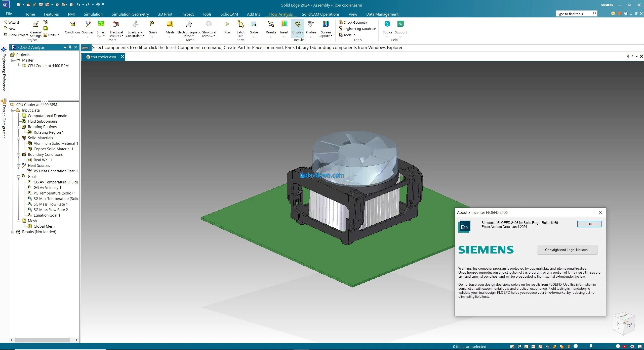
Task: Collapse the Solid Materials node
Action: (x=18, y=138)
